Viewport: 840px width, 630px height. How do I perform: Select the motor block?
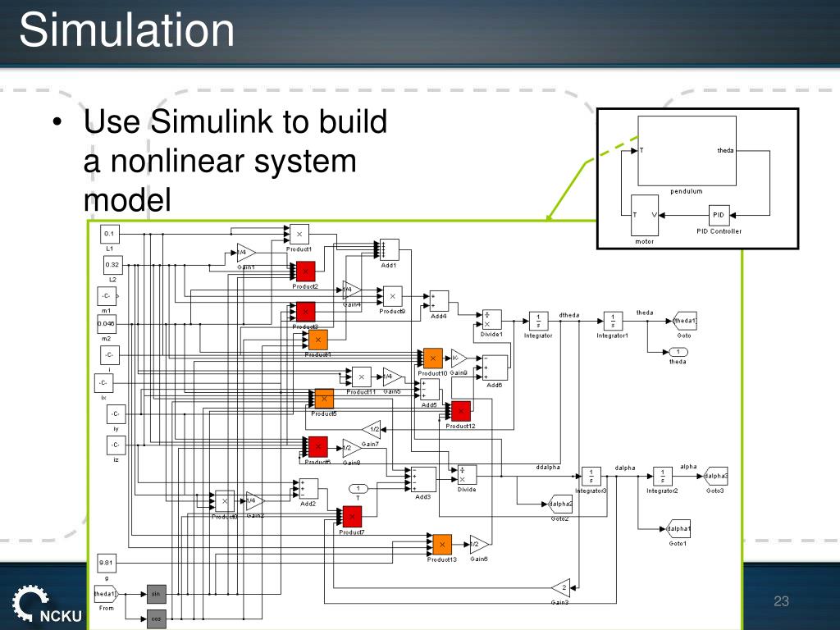click(x=645, y=216)
